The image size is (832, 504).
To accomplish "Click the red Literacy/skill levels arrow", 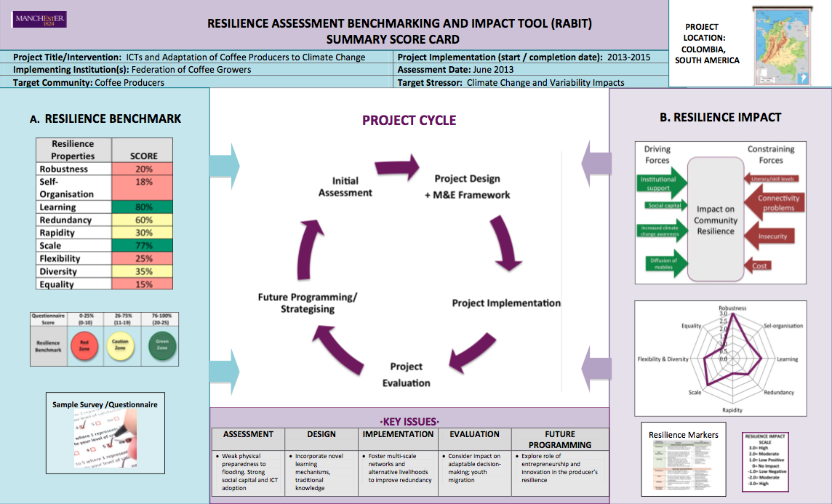I will pyautogui.click(x=771, y=179).
